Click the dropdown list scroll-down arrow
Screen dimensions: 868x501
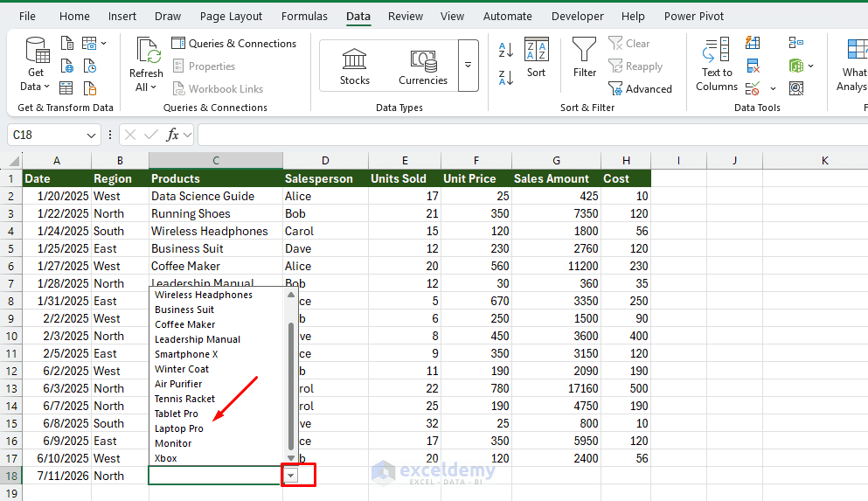[291, 458]
